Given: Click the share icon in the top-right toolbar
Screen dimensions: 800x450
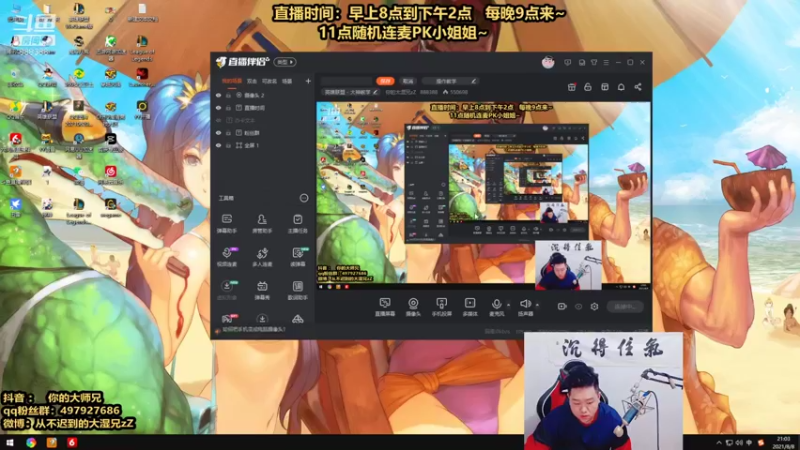Looking at the screenshot, I should (638, 87).
